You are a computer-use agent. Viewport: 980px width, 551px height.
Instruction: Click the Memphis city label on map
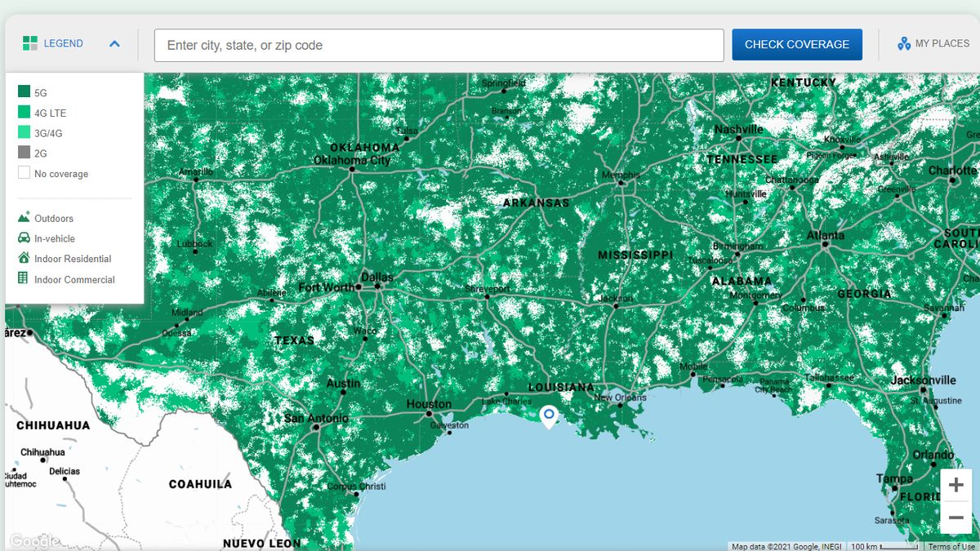coord(621,176)
